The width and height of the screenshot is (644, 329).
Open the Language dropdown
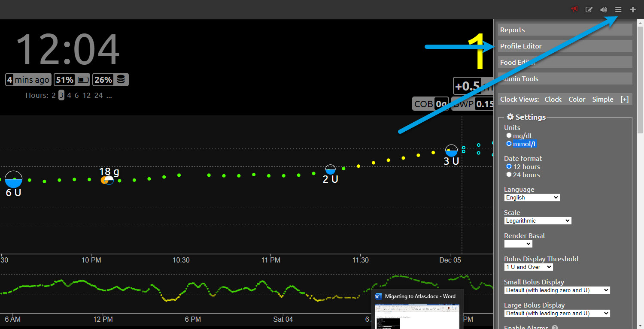[x=532, y=198]
